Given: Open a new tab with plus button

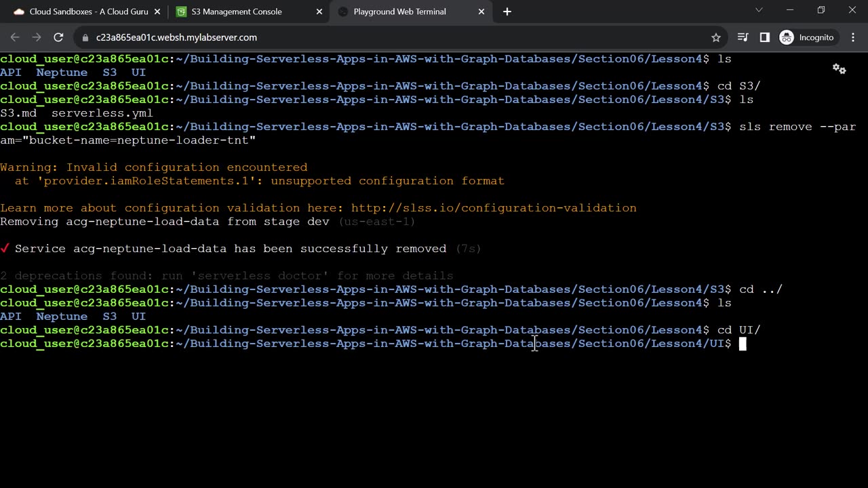Looking at the screenshot, I should pos(507,12).
